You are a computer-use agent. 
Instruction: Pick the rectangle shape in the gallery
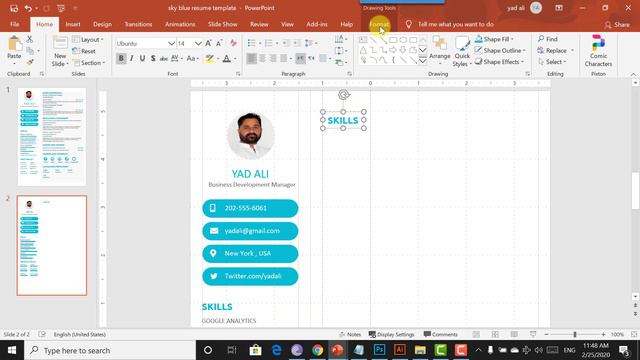point(393,40)
